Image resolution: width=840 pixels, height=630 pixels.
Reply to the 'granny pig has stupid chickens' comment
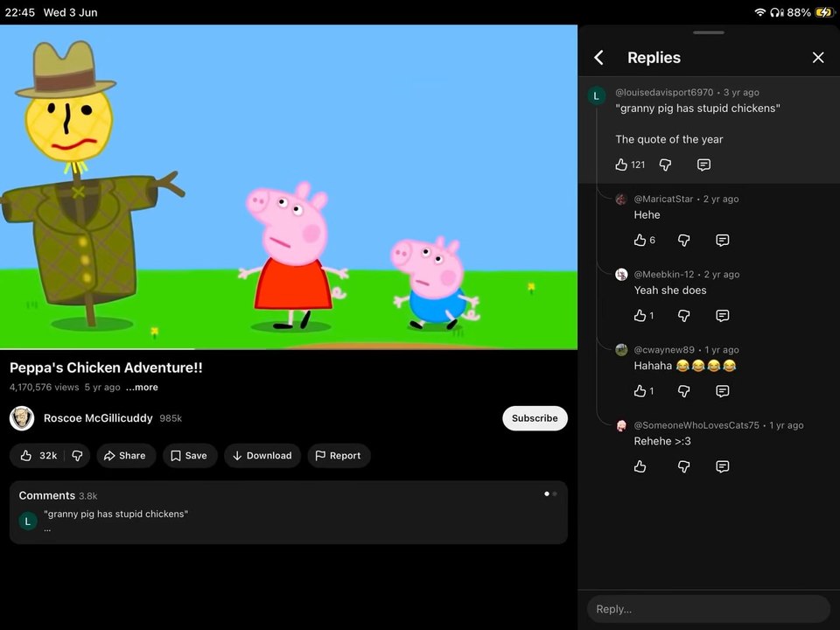point(703,164)
